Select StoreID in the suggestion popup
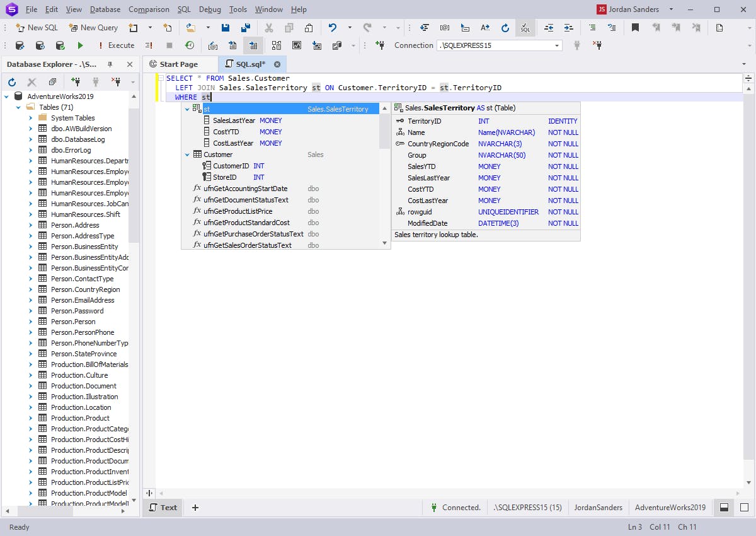Screen dimensions: 756x536 click(x=224, y=177)
